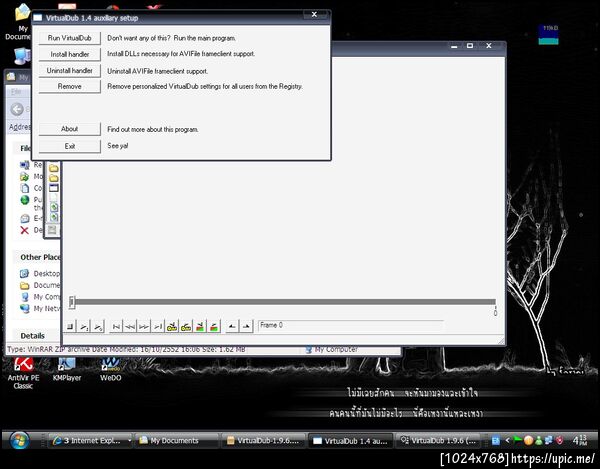The height and width of the screenshot is (469, 600).
Task: Click the Input playback button in VirtualDub
Action: coord(84,326)
